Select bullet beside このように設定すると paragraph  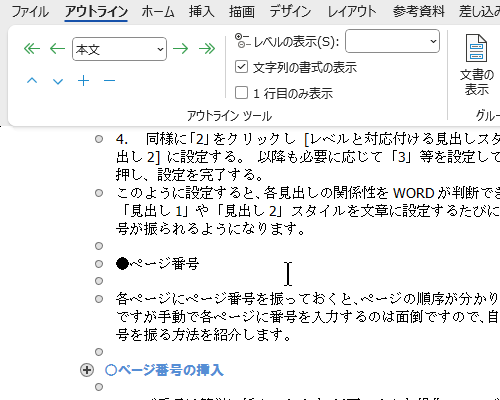(x=99, y=193)
